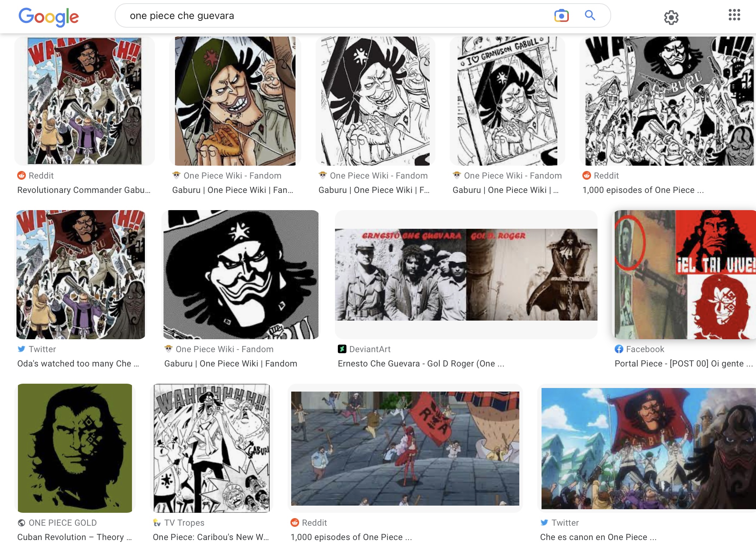
Task: Click the ONE PIECE GOLD globe icon
Action: tap(22, 522)
